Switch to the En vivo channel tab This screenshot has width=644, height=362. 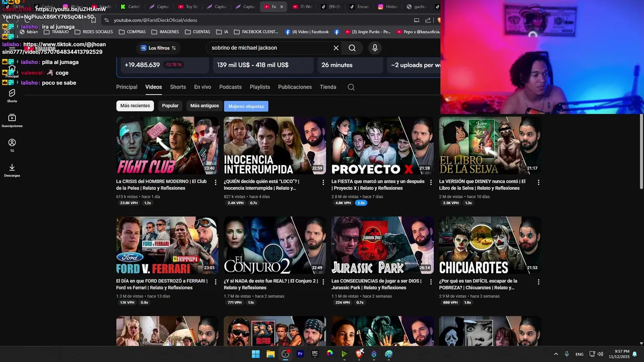point(203,87)
